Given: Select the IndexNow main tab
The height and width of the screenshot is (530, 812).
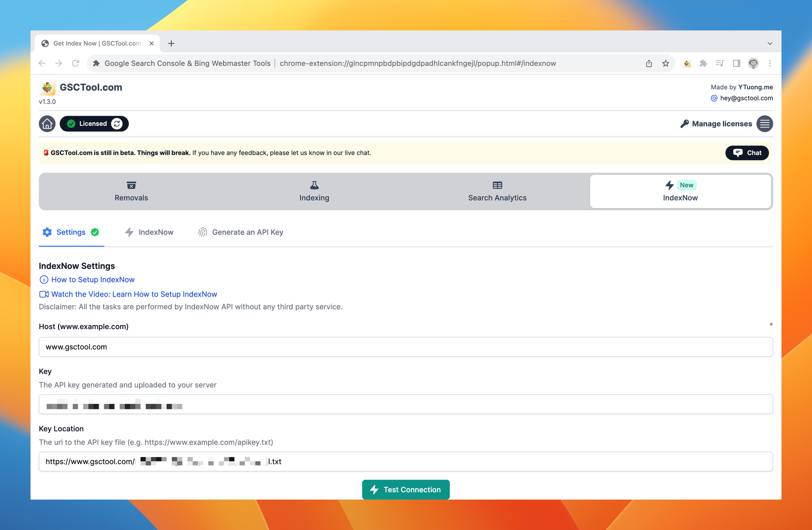Looking at the screenshot, I should click(680, 192).
